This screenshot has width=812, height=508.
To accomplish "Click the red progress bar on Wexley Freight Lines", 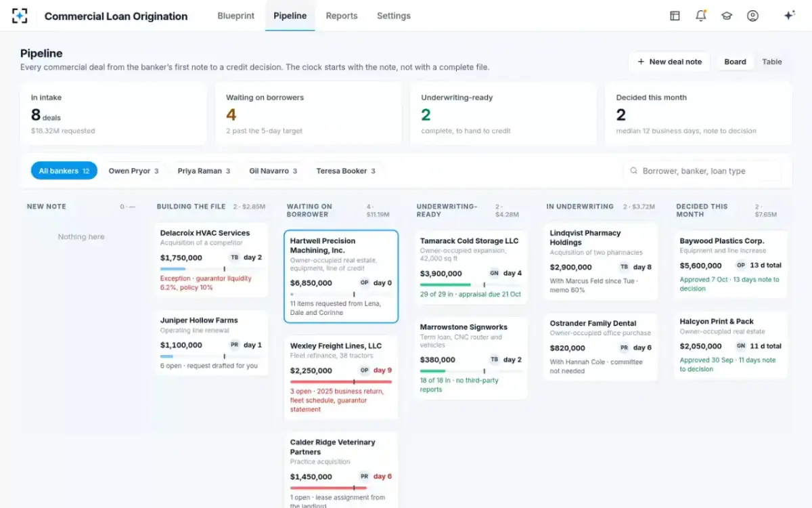I will tap(341, 382).
